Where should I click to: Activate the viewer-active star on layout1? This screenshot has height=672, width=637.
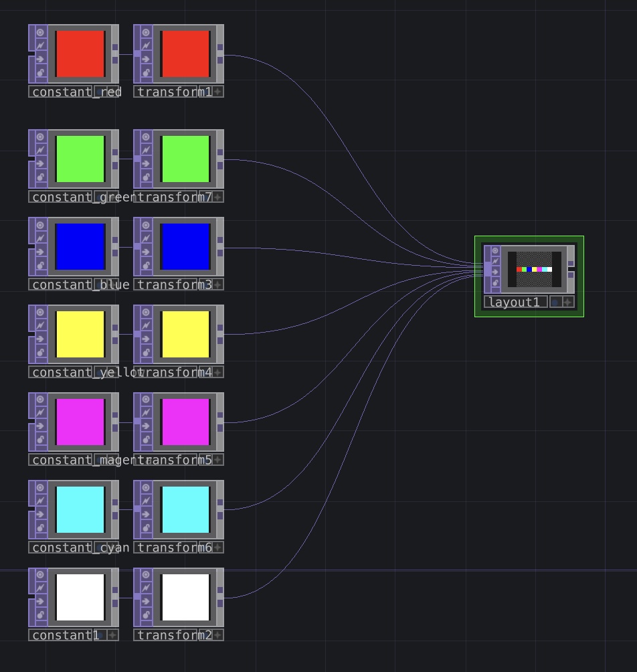pyautogui.click(x=567, y=302)
